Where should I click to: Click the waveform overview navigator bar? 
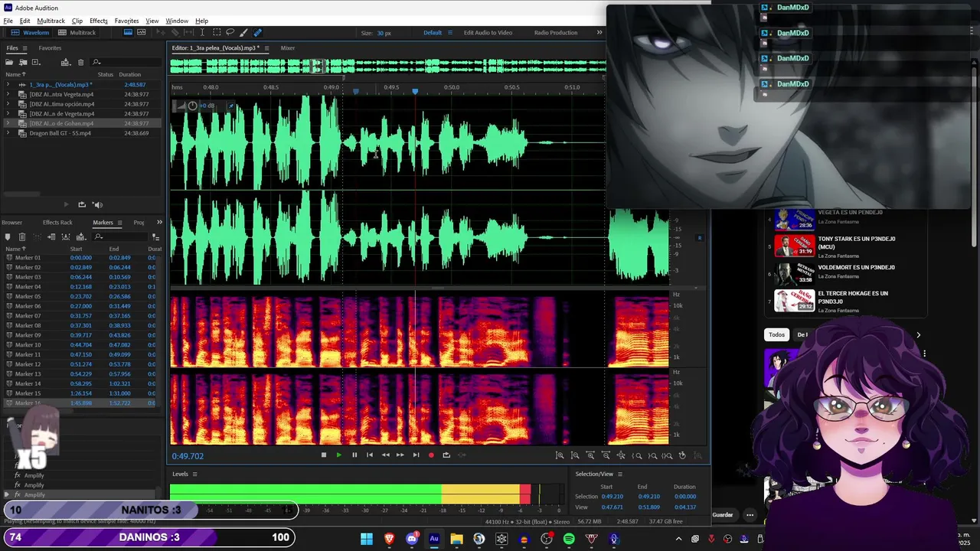(387, 67)
